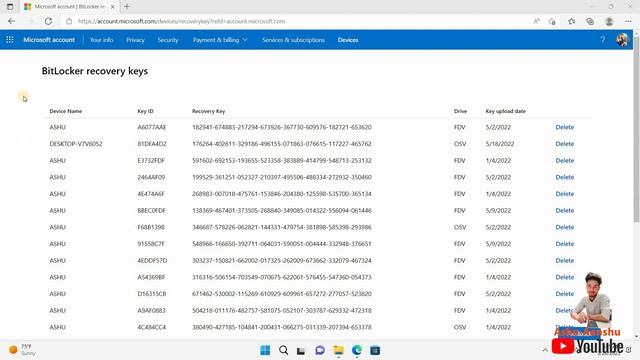
Task: Open a new browser tab
Action: 127,7
